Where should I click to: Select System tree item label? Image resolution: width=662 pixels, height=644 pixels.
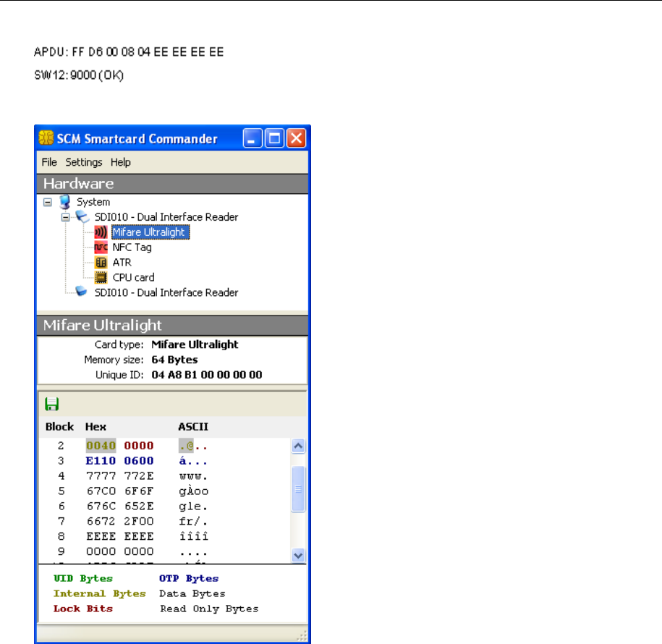(x=93, y=202)
